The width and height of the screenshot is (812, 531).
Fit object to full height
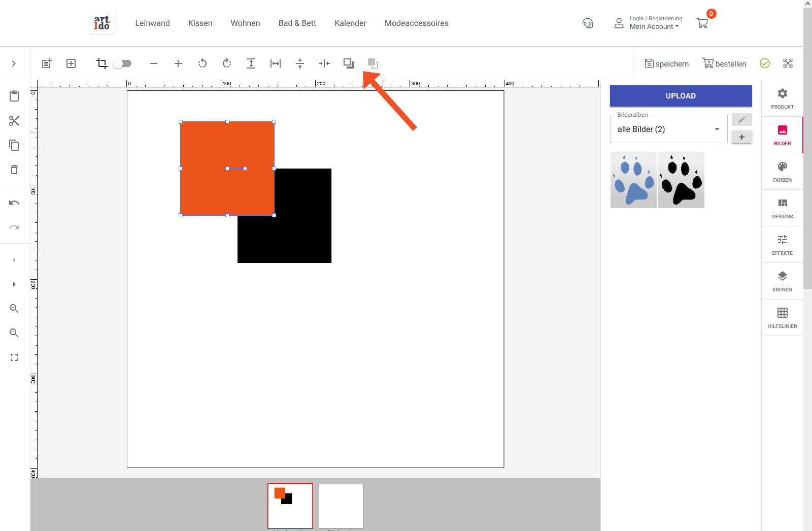click(x=251, y=63)
